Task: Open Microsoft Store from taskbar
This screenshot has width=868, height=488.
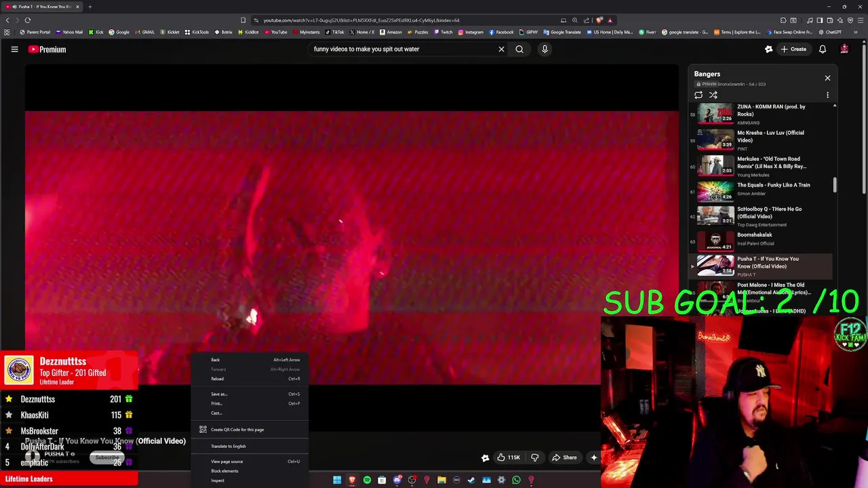Action: click(x=382, y=481)
